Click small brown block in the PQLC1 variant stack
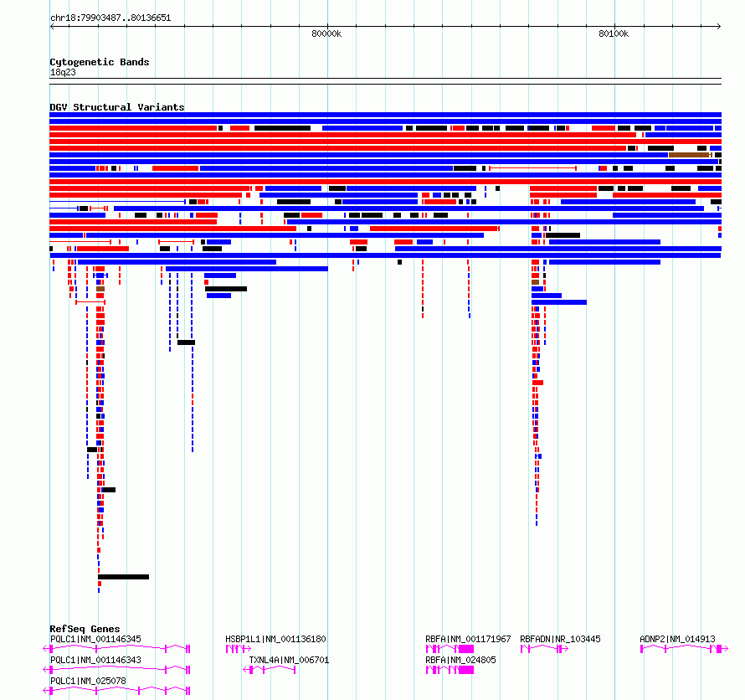The image size is (745, 700). point(100,289)
